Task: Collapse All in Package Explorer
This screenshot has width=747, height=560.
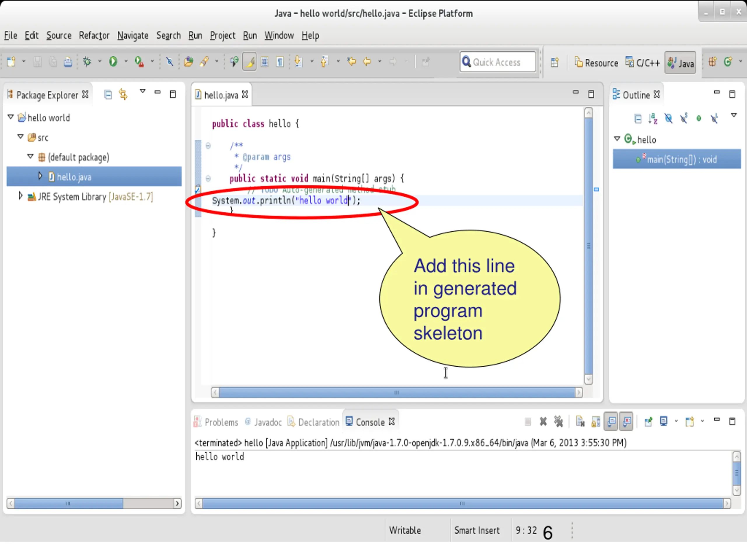Action: [108, 95]
